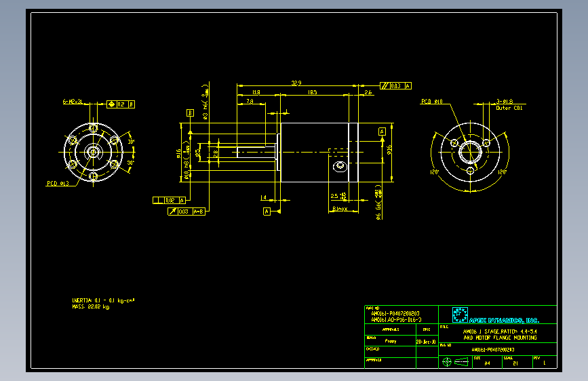Click the keyed center bore of right flange view
This screenshot has height=381, width=588.
pyautogui.click(x=470, y=152)
